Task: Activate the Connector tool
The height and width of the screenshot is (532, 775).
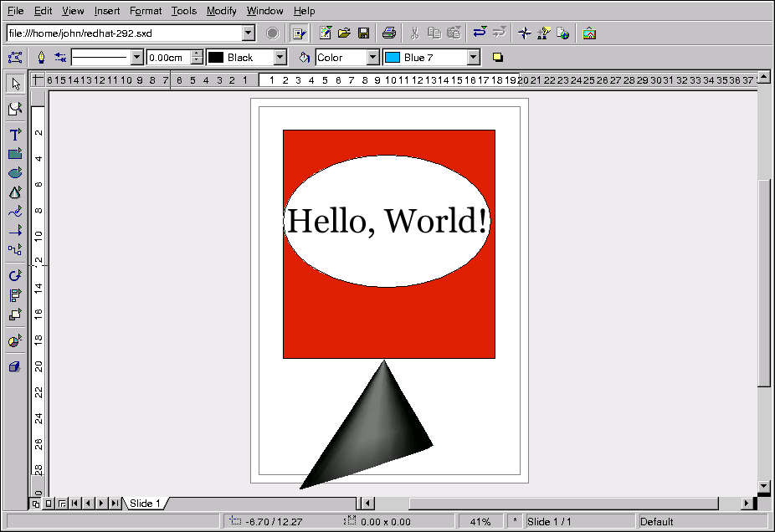Action: [14, 249]
